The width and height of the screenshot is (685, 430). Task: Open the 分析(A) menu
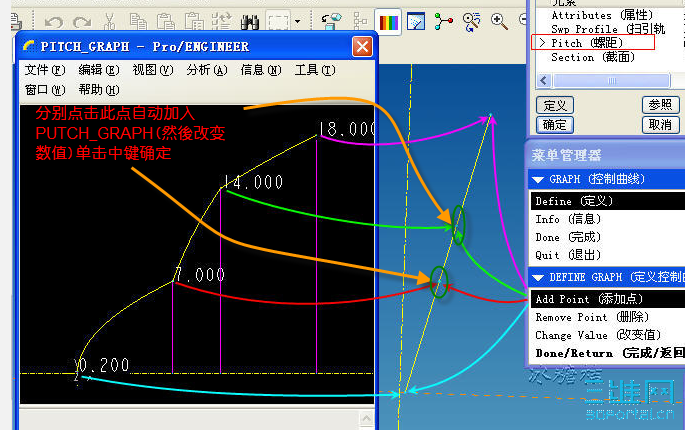click(207, 70)
